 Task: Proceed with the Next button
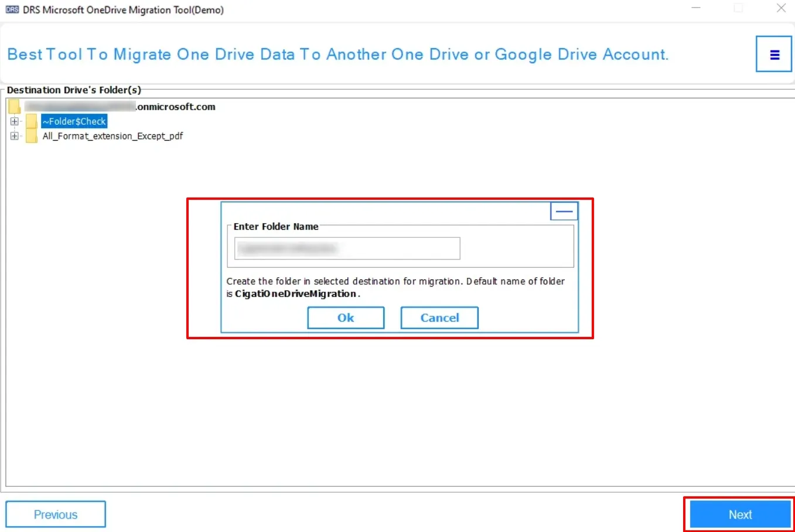click(x=740, y=514)
